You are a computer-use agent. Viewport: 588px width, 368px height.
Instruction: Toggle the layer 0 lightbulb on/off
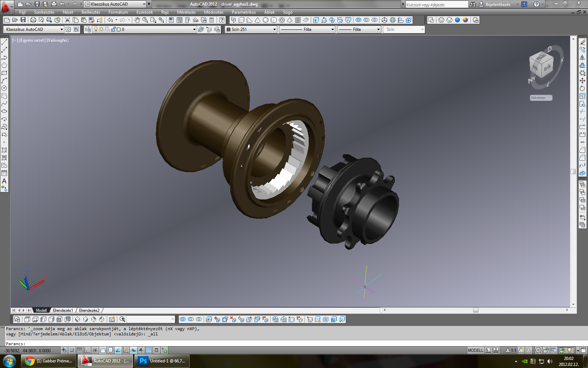point(96,29)
